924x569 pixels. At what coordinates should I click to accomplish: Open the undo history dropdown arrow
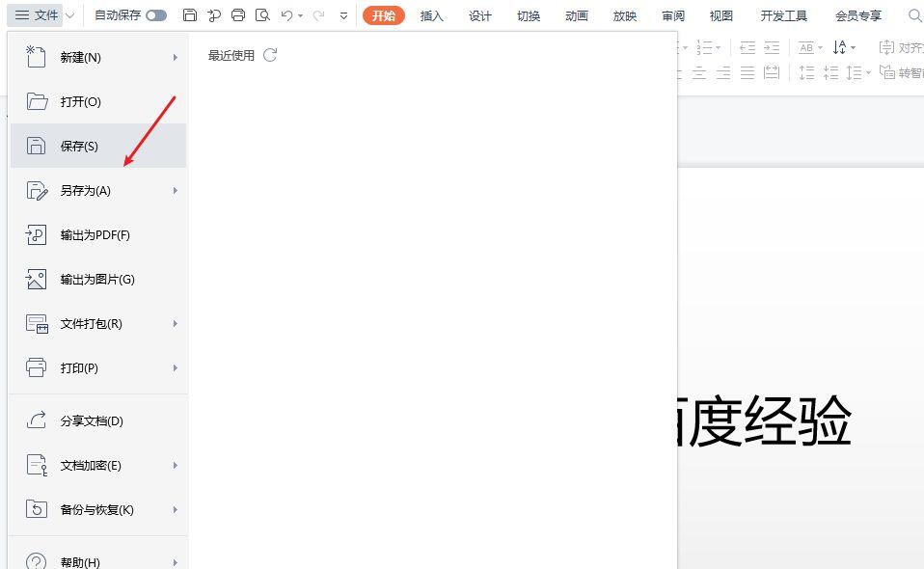pyautogui.click(x=301, y=15)
